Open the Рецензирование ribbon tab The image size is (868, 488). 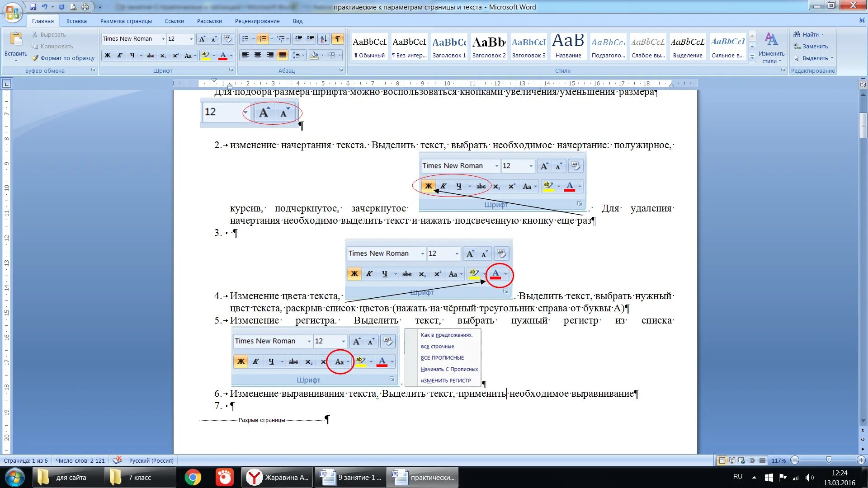(x=257, y=21)
